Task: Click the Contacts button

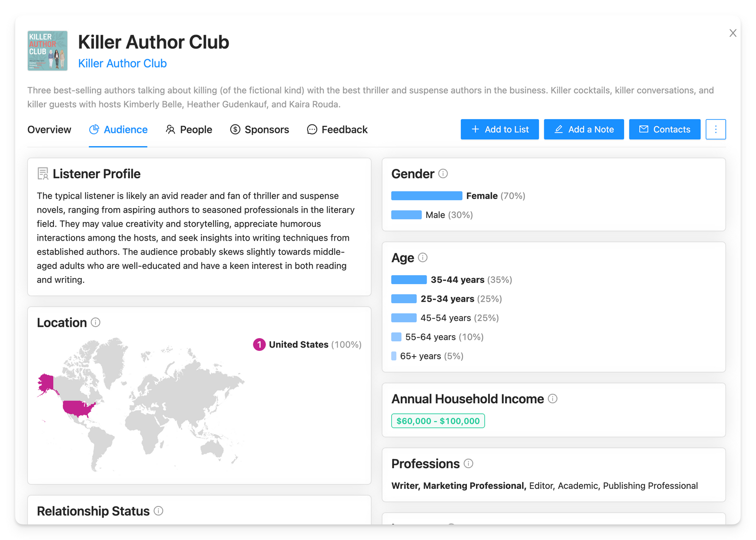Action: 664,129
